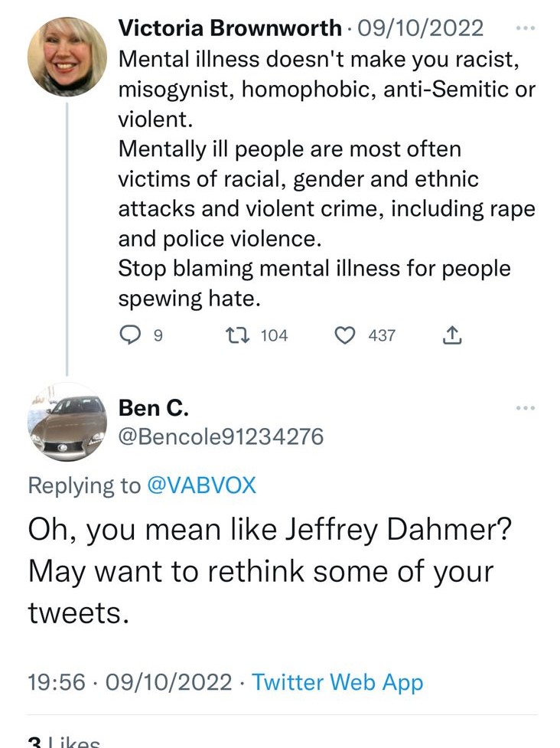560x748 pixels.
Task: Click the Twitter Web App source link
Action: click(337, 682)
